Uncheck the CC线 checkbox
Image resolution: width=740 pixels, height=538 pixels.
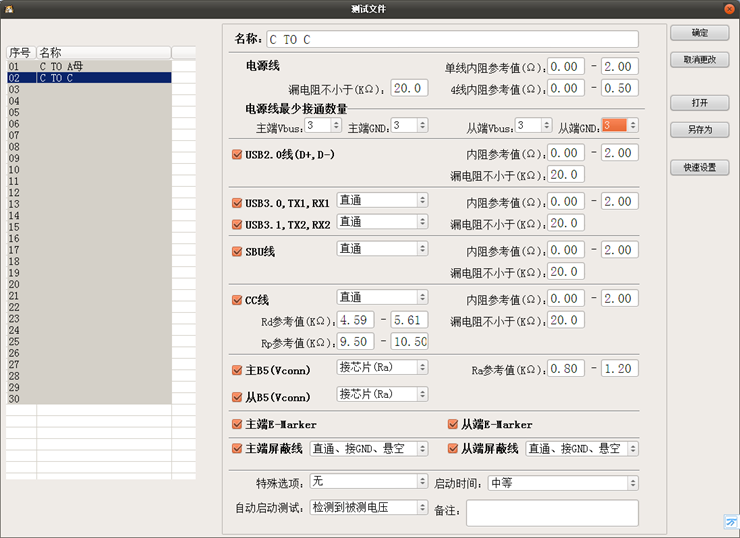coord(237,299)
